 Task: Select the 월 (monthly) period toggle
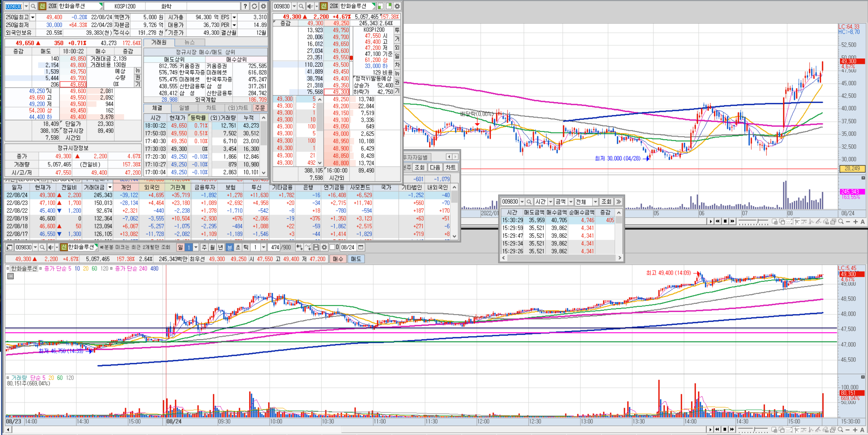point(212,247)
